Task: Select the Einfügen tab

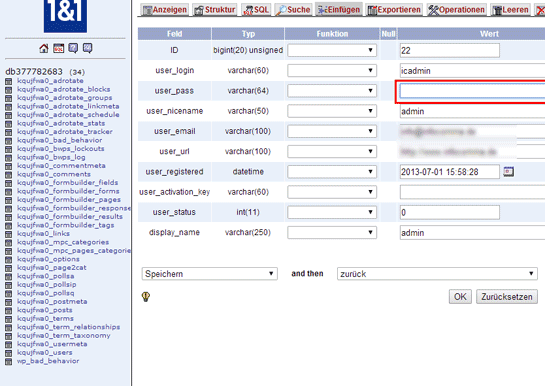Action: (x=339, y=10)
